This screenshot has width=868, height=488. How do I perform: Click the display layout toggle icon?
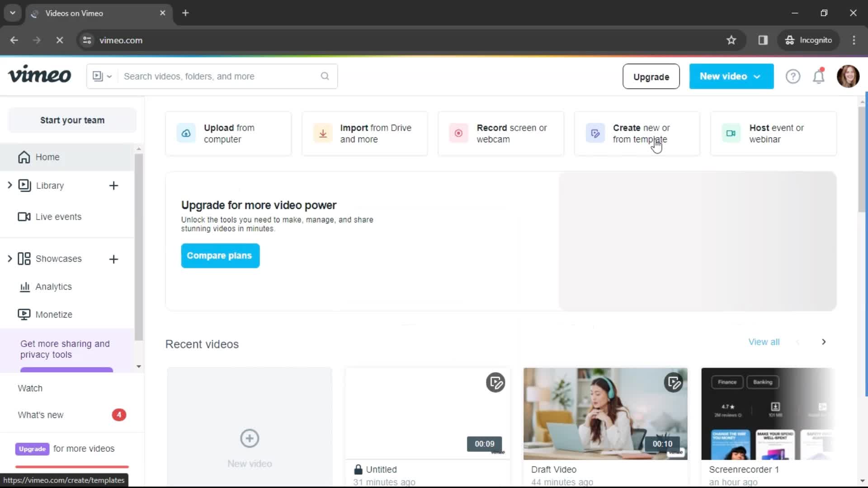(x=101, y=76)
